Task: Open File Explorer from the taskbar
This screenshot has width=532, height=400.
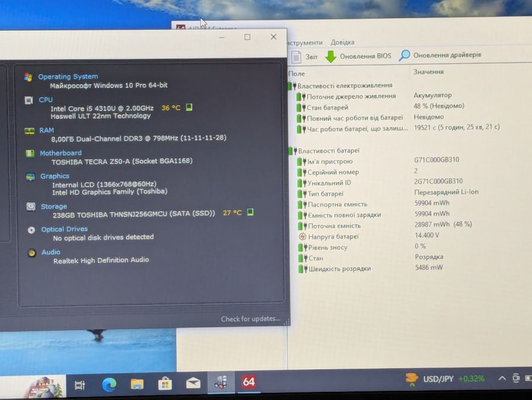Action: (x=137, y=384)
